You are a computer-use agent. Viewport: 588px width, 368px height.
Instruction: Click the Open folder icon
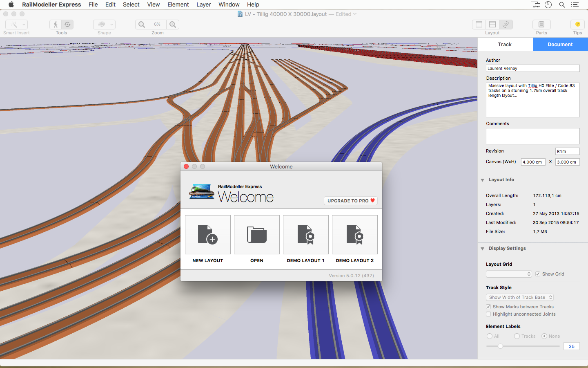click(x=257, y=235)
